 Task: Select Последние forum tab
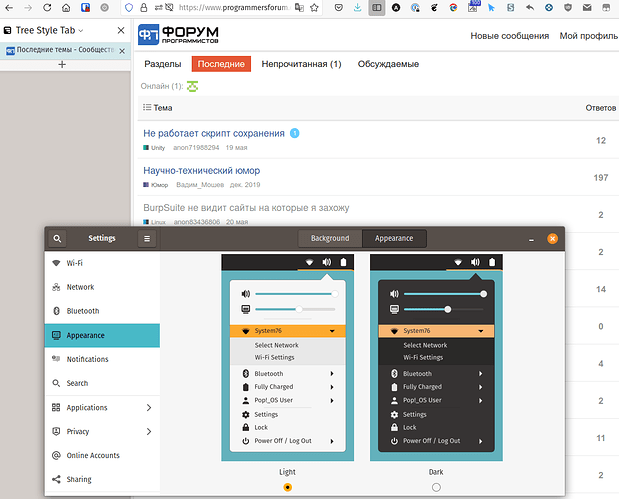tap(221, 64)
